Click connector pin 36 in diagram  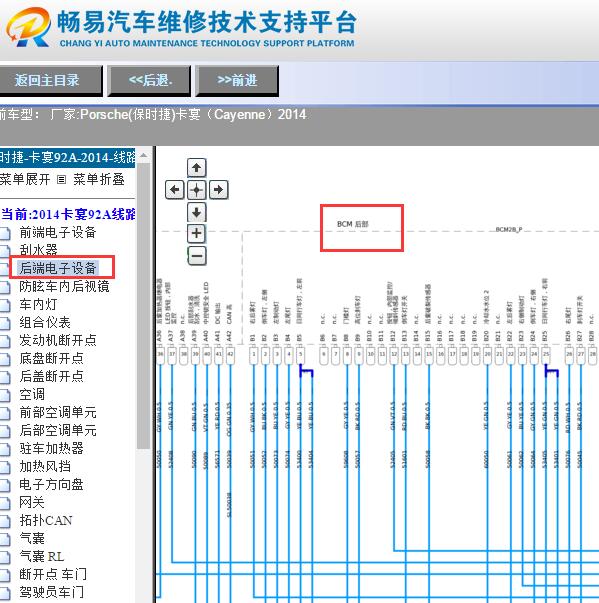tap(161, 355)
